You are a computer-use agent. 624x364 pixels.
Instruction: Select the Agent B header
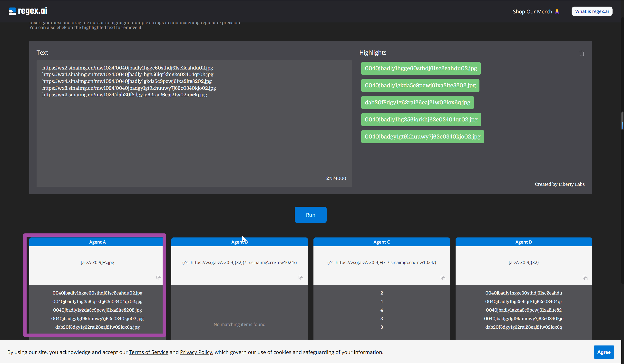pyautogui.click(x=239, y=242)
